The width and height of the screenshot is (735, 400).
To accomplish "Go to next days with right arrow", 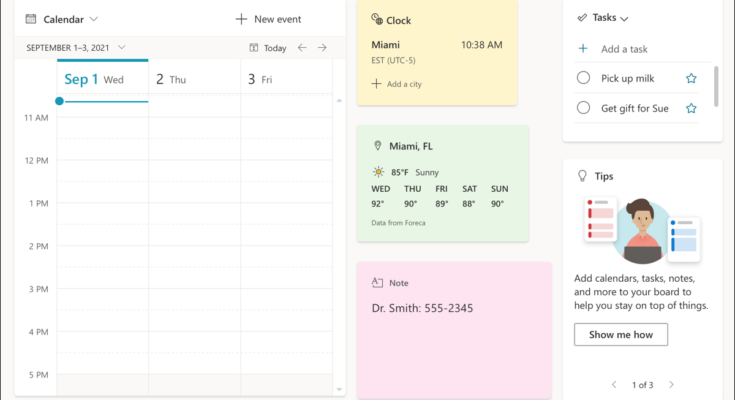I will (x=322, y=48).
